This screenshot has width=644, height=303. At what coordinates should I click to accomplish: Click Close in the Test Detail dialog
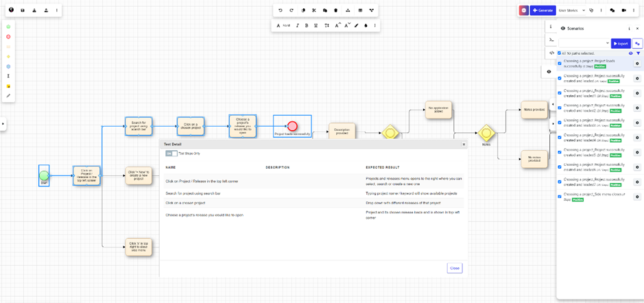click(x=455, y=268)
